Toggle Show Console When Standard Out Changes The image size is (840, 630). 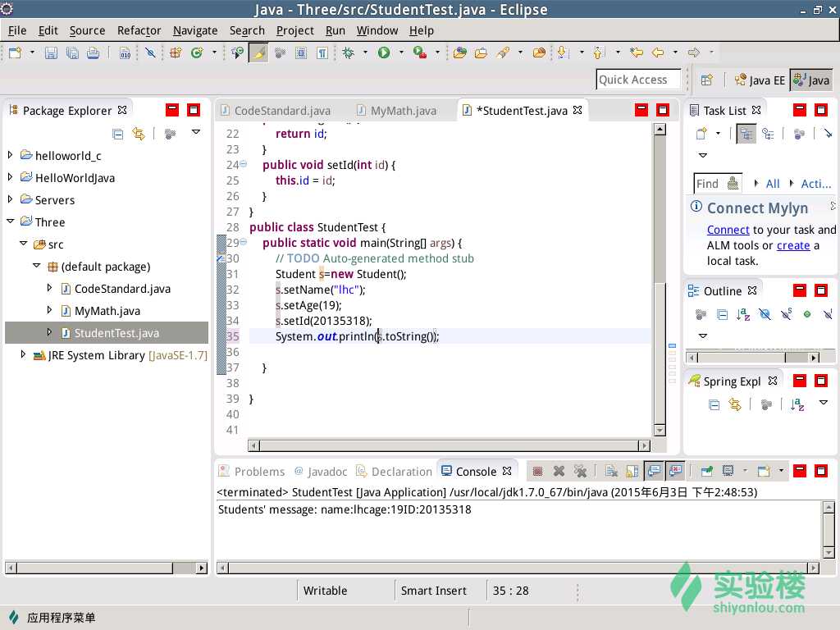(x=654, y=471)
